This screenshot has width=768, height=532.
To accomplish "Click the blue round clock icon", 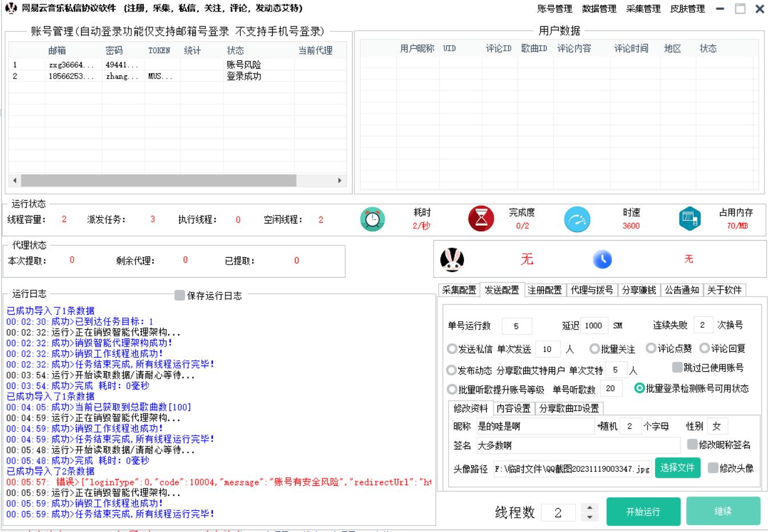I will (602, 260).
